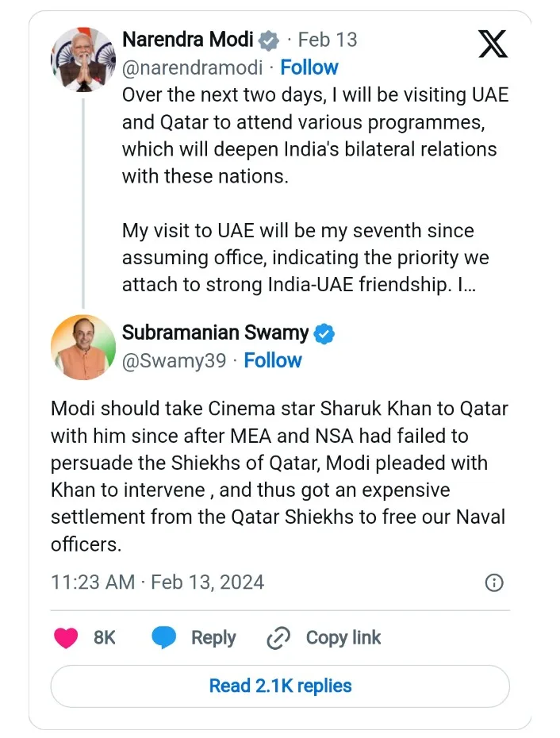The image size is (560, 738).
Task: Open the Subramanian Swamy display name
Action: point(215,333)
